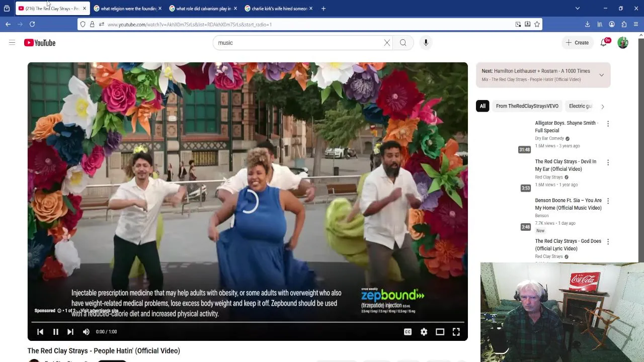List all tabs dropdown arrow
Screen dimensions: 644x362
pos(578,9)
